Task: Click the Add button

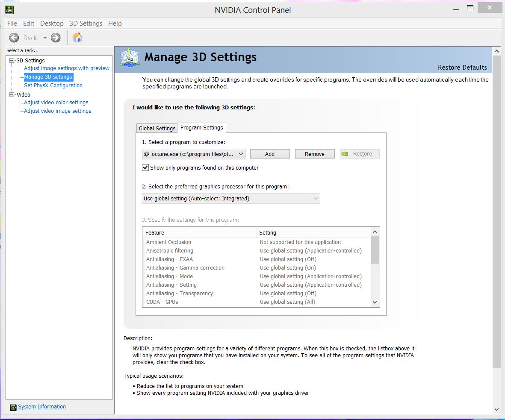Action: pos(270,154)
